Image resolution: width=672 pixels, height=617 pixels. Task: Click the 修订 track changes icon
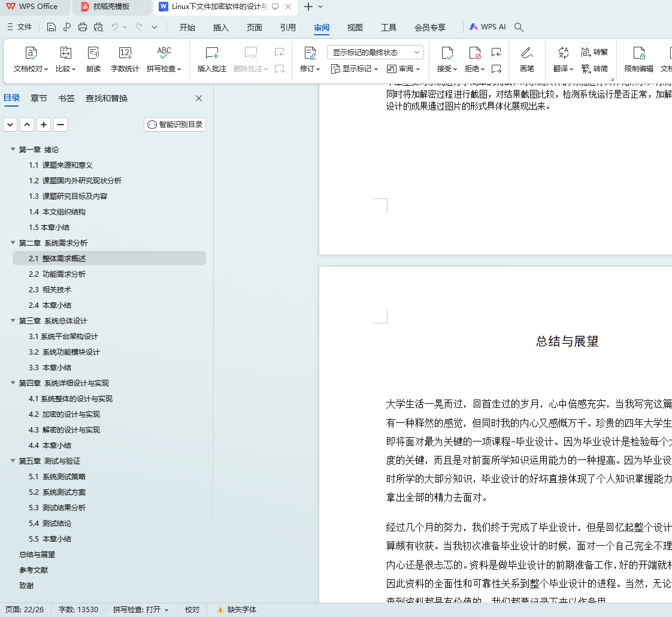coord(310,53)
